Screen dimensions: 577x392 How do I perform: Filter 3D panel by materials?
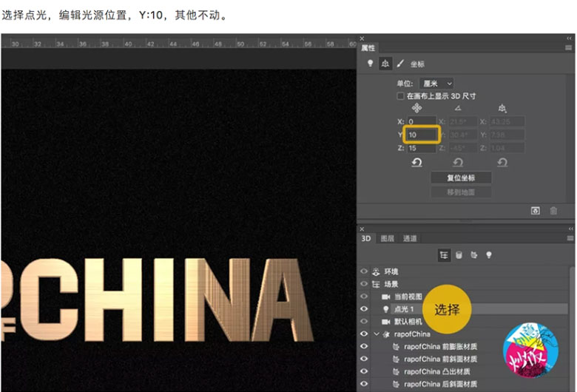[x=473, y=254]
